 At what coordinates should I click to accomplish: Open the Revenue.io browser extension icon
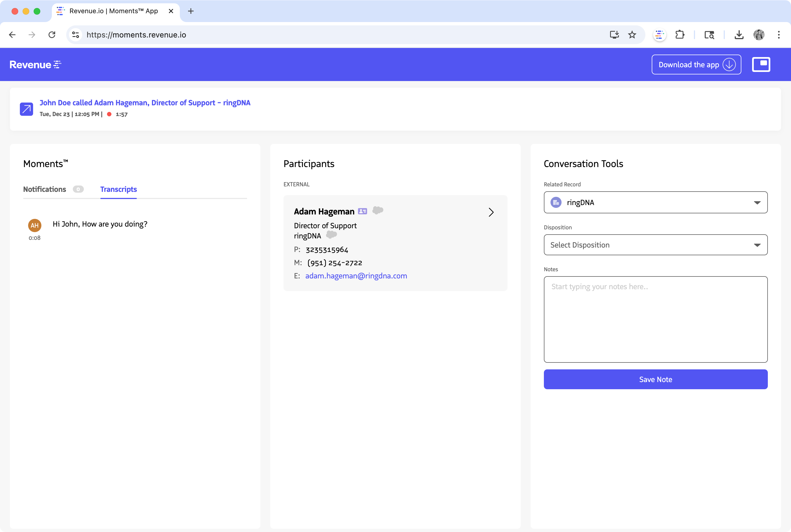tap(659, 35)
